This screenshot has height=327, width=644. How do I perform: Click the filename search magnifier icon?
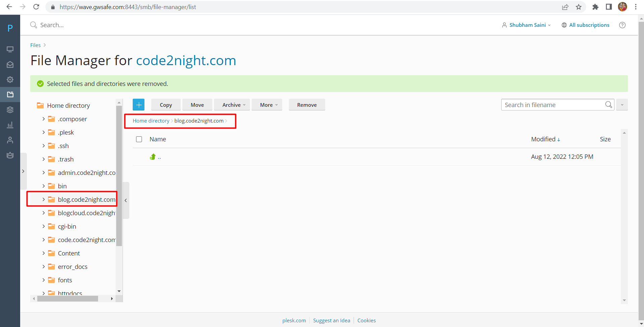click(608, 105)
